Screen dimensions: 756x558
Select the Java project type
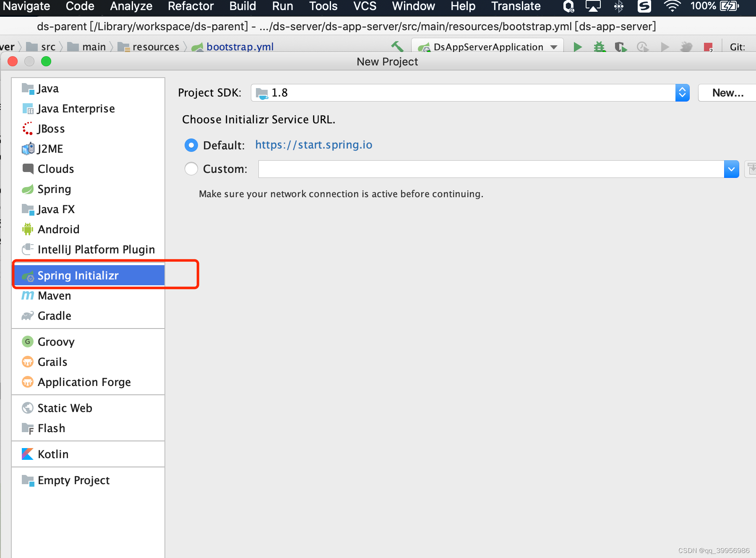tap(88, 89)
